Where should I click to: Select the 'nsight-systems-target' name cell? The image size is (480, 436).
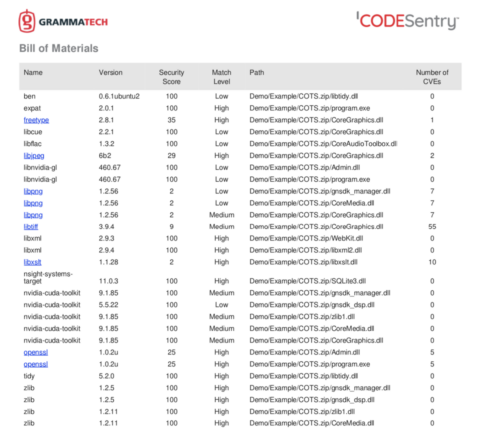[x=48, y=277]
